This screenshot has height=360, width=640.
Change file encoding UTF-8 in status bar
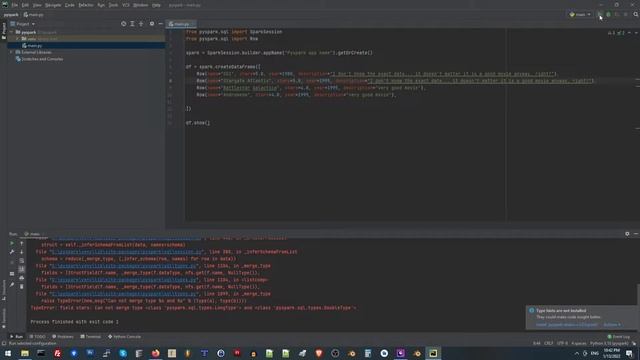[x=562, y=344]
